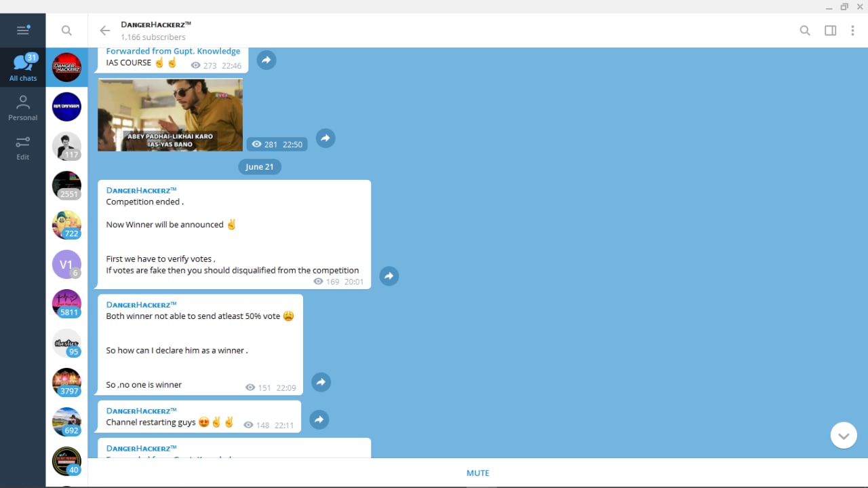Click the eye views count 169

[326, 282]
